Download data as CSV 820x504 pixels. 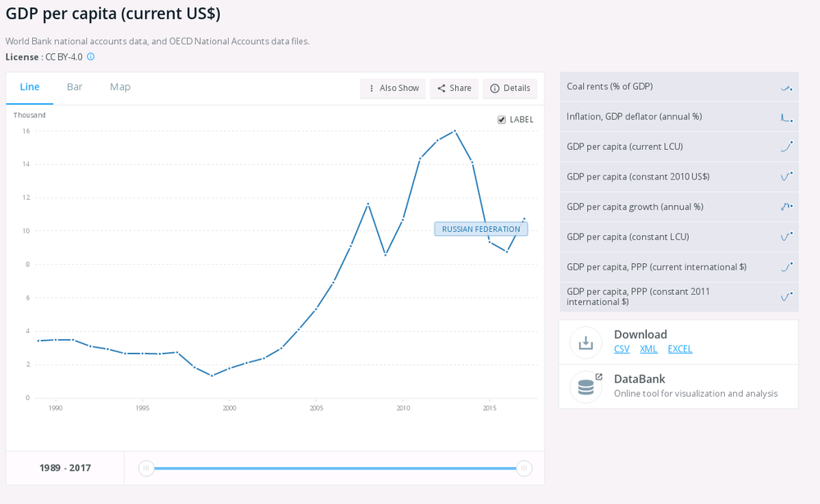click(x=622, y=349)
